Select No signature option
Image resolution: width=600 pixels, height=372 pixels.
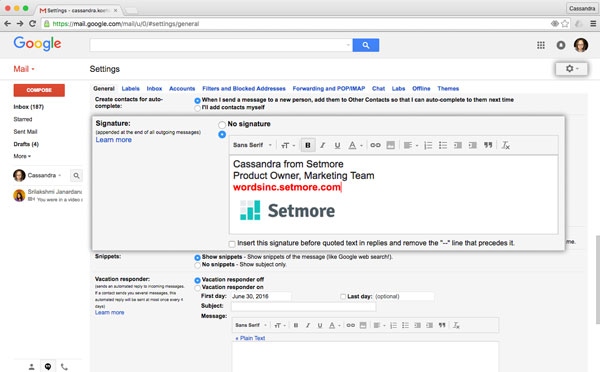click(x=222, y=124)
